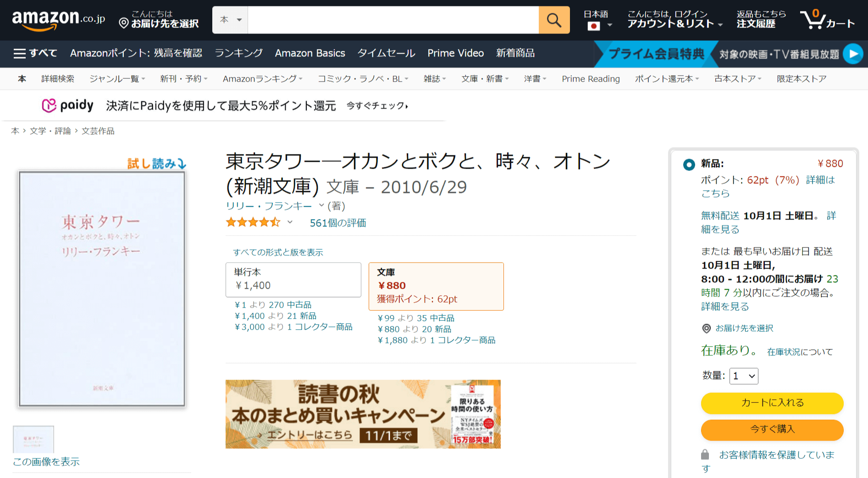868x478 pixels.
Task: Click the Paidy logo
Action: point(67,105)
